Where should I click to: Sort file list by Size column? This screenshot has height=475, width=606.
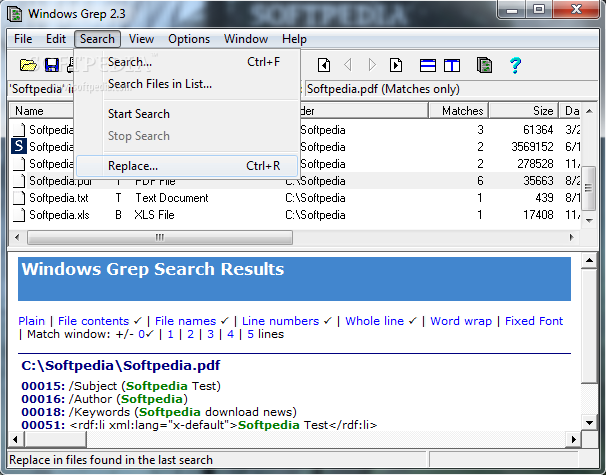524,111
